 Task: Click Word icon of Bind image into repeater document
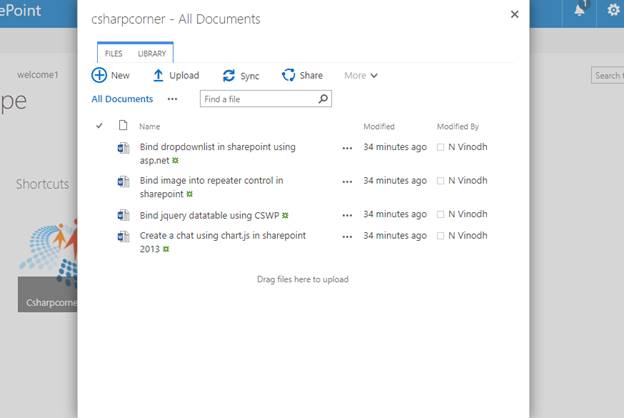point(123,182)
